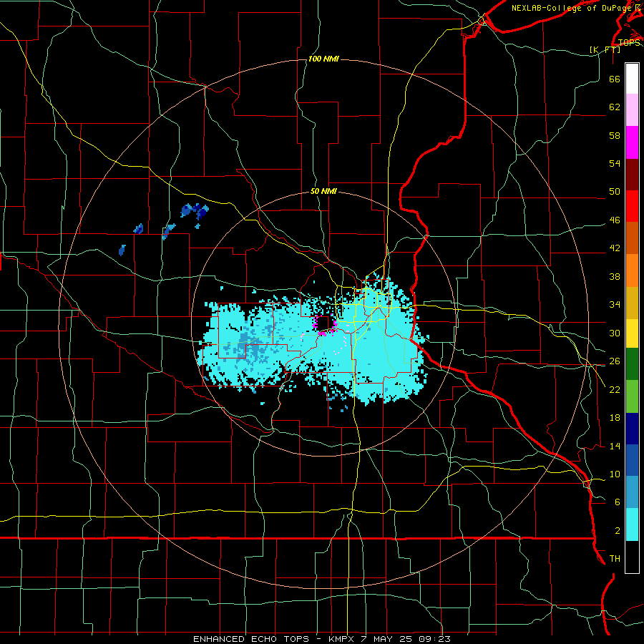Viewport: 644px width, 644px height.
Task: Click the 'TH' threshold legend label
Action: (615, 559)
